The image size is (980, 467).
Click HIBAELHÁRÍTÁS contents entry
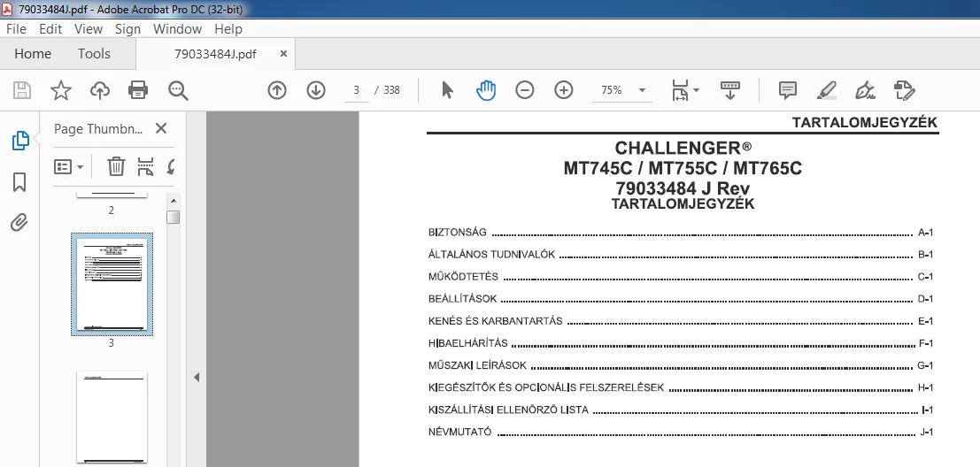680,343
